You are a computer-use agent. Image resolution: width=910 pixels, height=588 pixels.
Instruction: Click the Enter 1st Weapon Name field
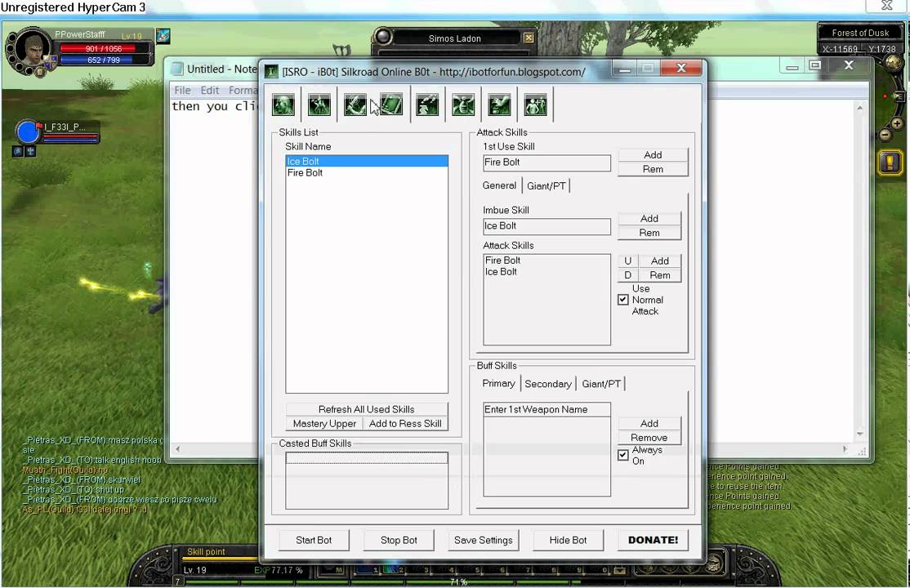(546, 409)
